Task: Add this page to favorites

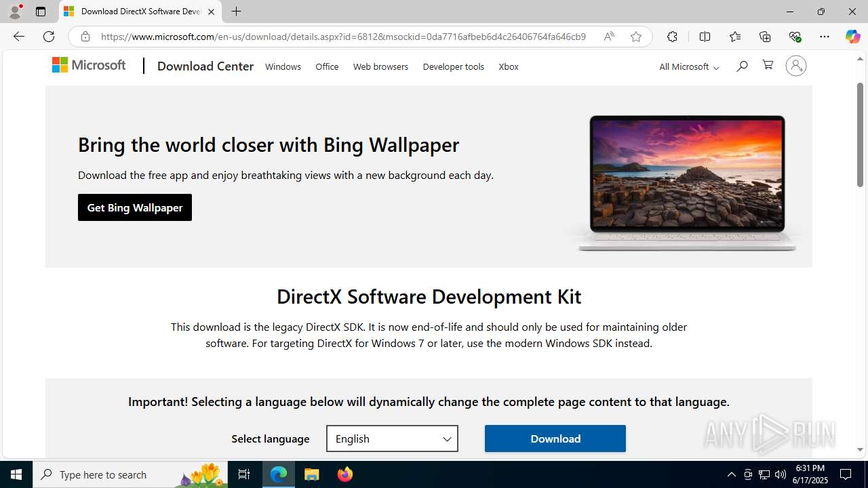Action: [x=635, y=37]
